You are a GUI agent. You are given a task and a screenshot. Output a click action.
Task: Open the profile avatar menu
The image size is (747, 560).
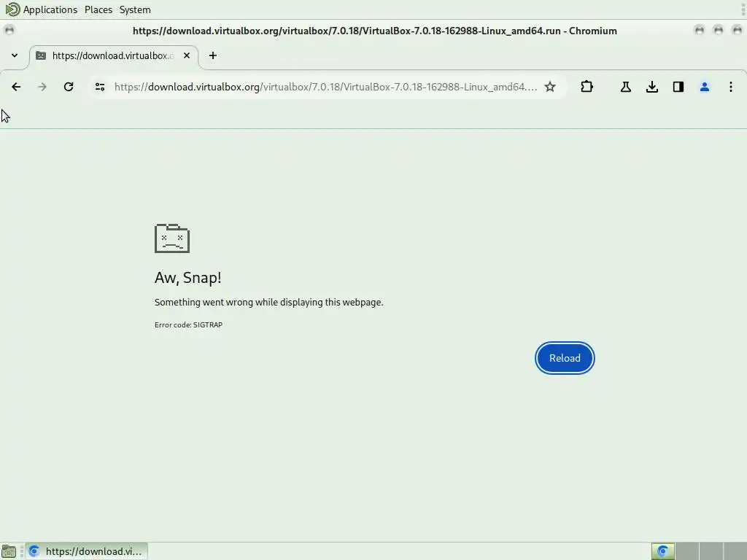[x=705, y=87]
